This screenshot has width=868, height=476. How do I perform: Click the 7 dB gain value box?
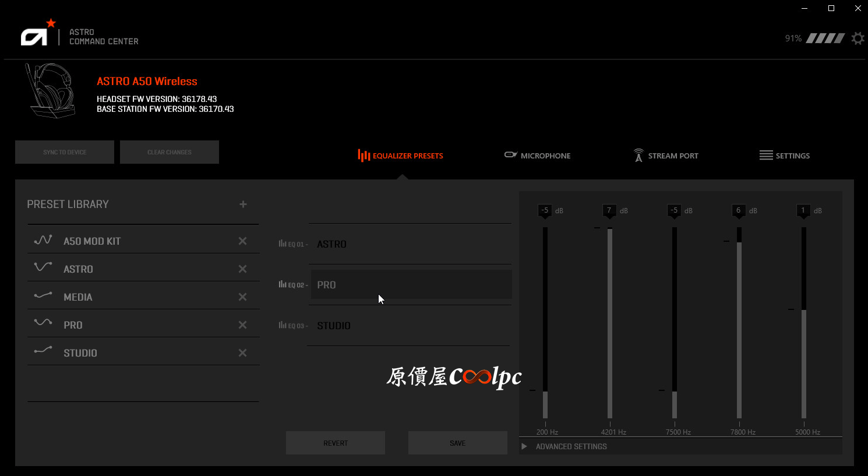609,211
